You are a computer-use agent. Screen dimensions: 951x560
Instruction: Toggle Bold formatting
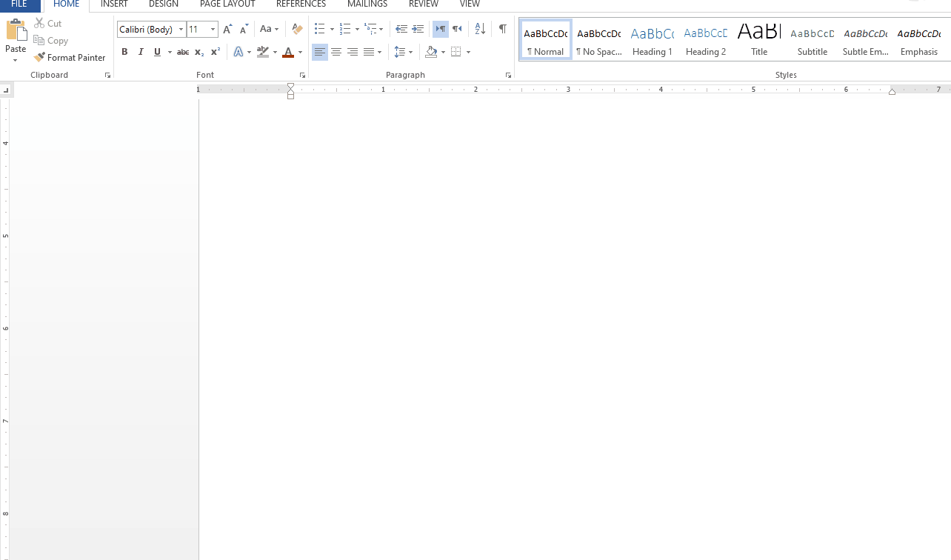click(x=124, y=52)
